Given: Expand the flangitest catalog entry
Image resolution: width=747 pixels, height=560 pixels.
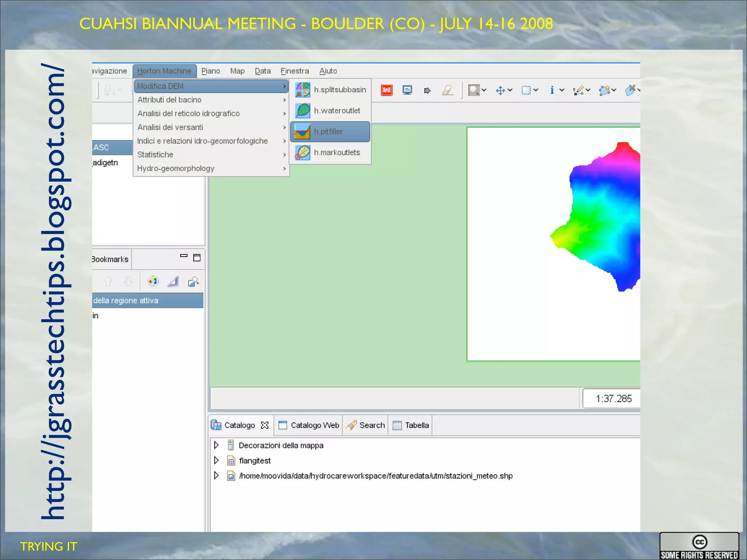Looking at the screenshot, I should pyautogui.click(x=216, y=460).
